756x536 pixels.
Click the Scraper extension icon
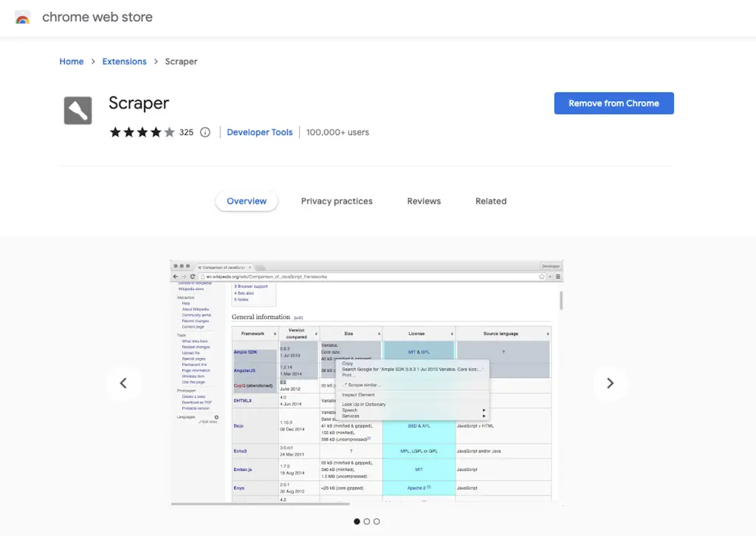click(78, 111)
